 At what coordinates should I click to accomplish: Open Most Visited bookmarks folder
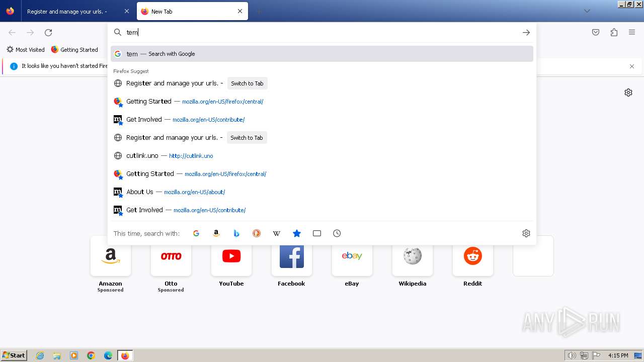25,50
